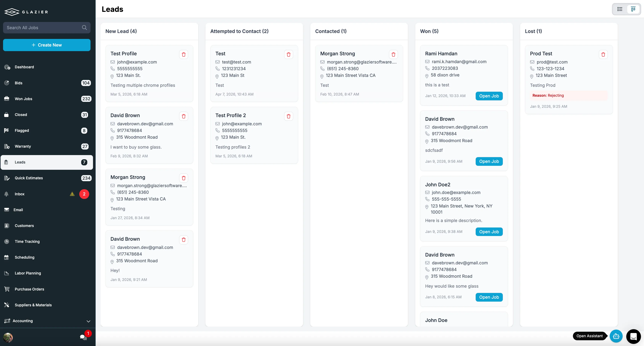Viewport: 644px width, 346px height.
Task: Switch to list view icon
Action: tap(620, 9)
